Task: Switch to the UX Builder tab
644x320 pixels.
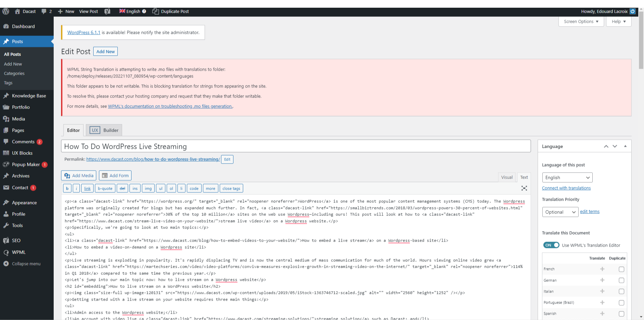Action: (x=104, y=130)
